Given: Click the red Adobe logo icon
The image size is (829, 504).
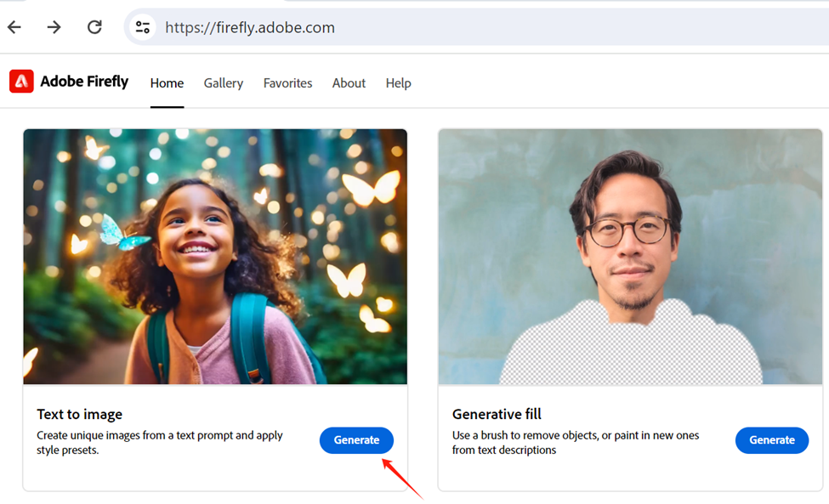Looking at the screenshot, I should pos(20,82).
